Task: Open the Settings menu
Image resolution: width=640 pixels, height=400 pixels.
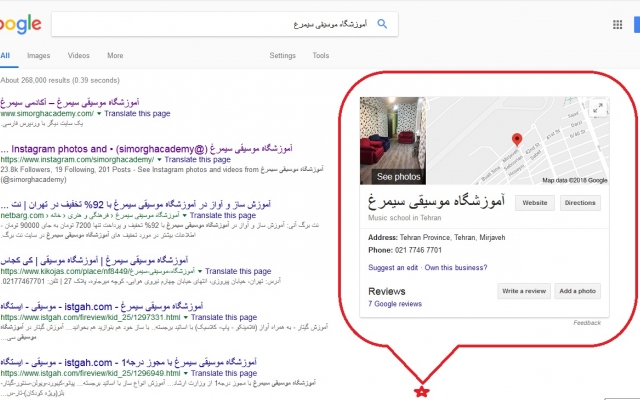Action: pyautogui.click(x=282, y=56)
